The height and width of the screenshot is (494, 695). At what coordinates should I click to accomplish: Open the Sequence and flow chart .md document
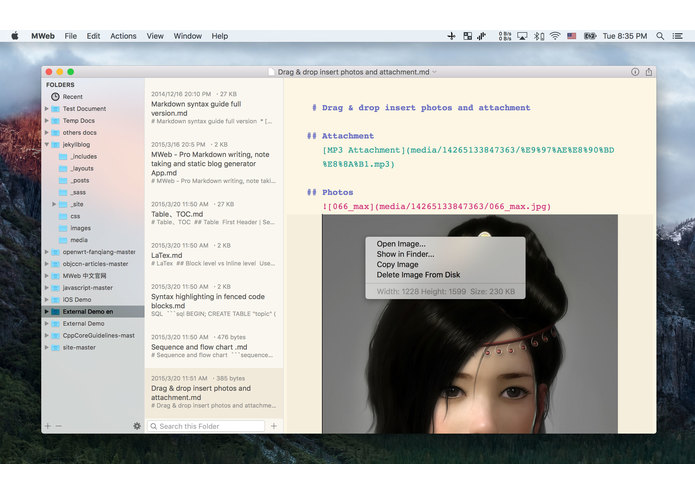214,346
